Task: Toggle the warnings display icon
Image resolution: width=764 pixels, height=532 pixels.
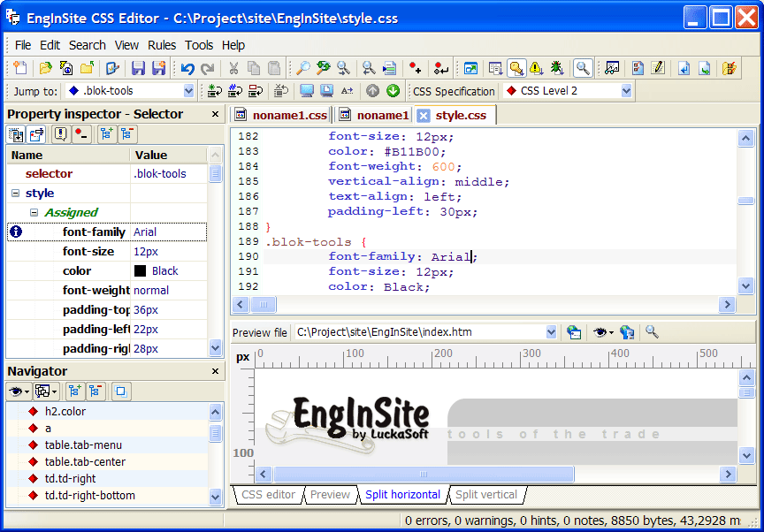Action: [x=538, y=66]
